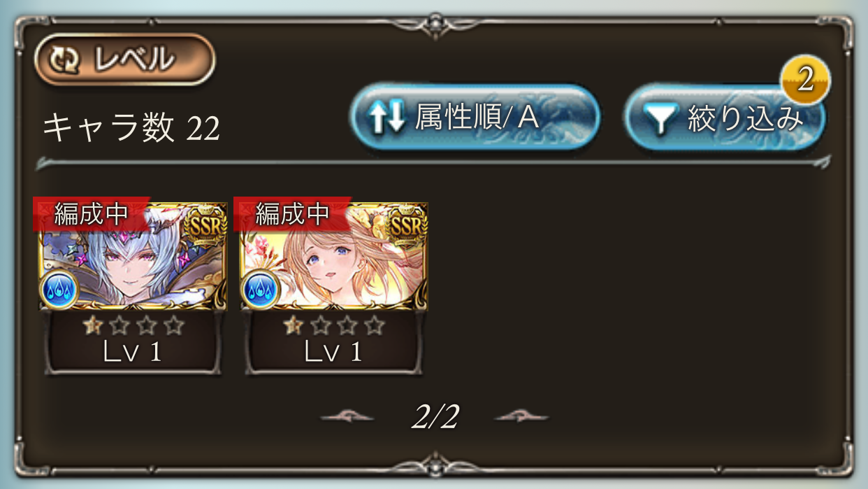This screenshot has height=489, width=868.
Task: Select the blonde-haired SSR character thumbnail
Action: coord(333,257)
